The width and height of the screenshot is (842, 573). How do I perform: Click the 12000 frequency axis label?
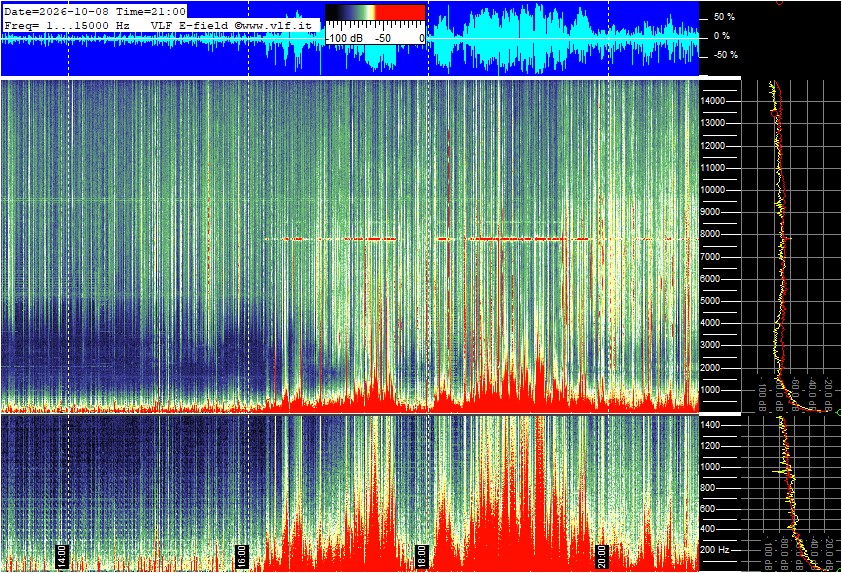(713, 146)
